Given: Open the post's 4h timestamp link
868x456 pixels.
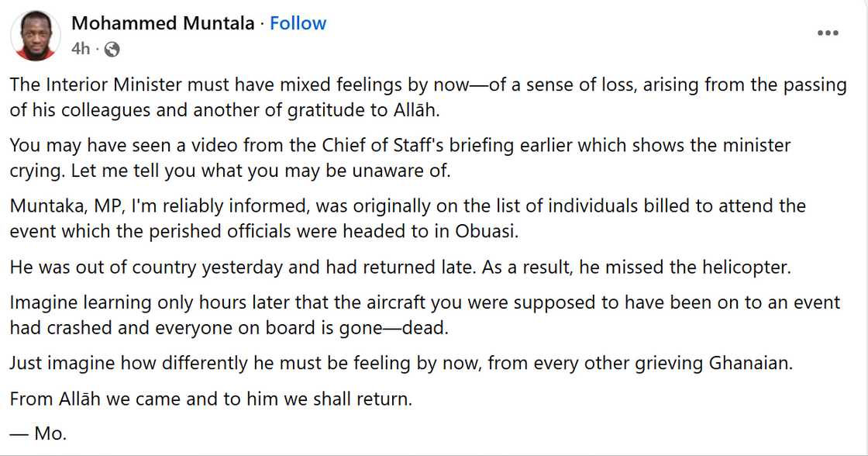Looking at the screenshot, I should pyautogui.click(x=80, y=50).
